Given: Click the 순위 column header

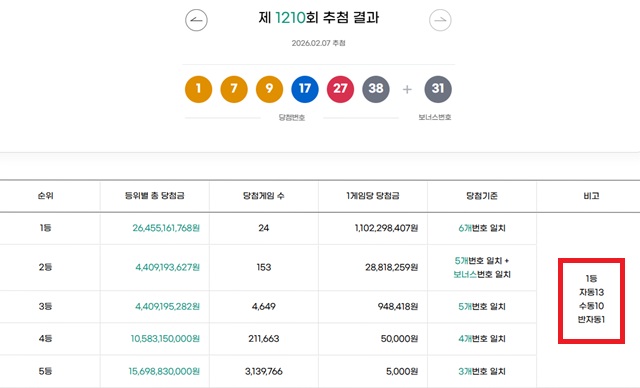Looking at the screenshot, I should [x=46, y=196].
